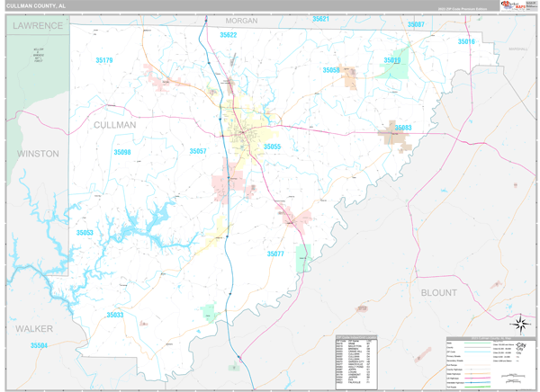Click the ZIP code 35098 label
Viewport: 540px width, 392px height.
122,152
